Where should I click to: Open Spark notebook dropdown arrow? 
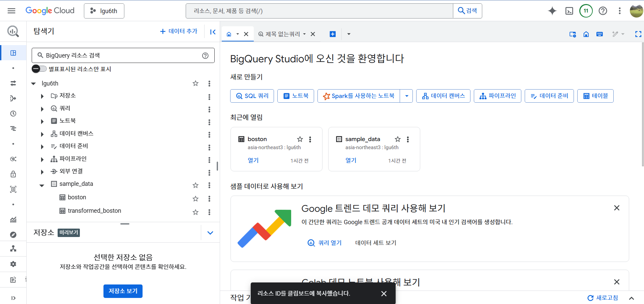pos(406,96)
